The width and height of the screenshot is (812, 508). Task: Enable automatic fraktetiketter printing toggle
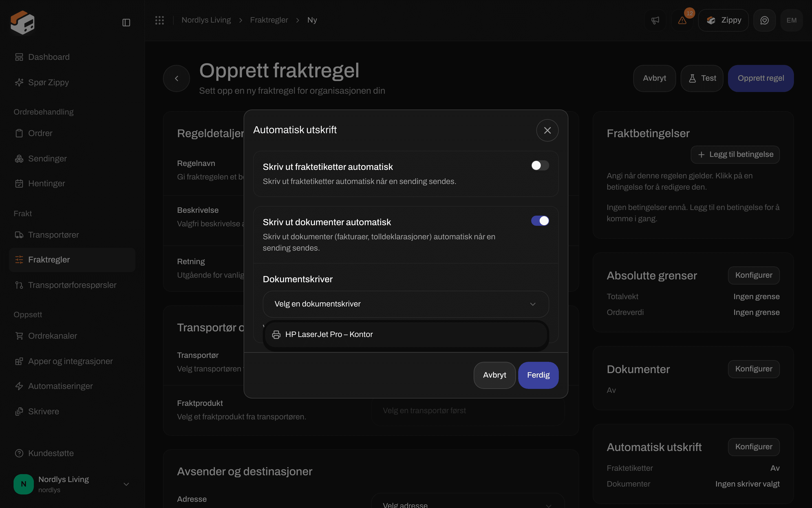click(x=540, y=165)
